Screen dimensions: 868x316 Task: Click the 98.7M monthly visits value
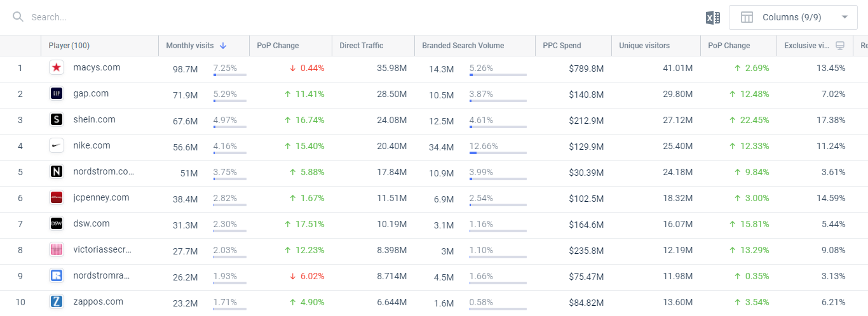click(x=186, y=69)
